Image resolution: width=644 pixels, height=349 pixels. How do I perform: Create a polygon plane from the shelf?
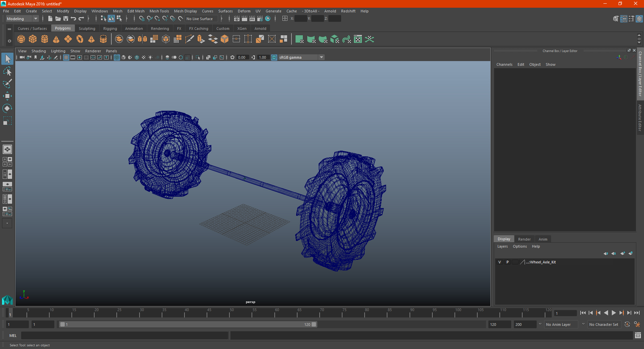coord(68,39)
